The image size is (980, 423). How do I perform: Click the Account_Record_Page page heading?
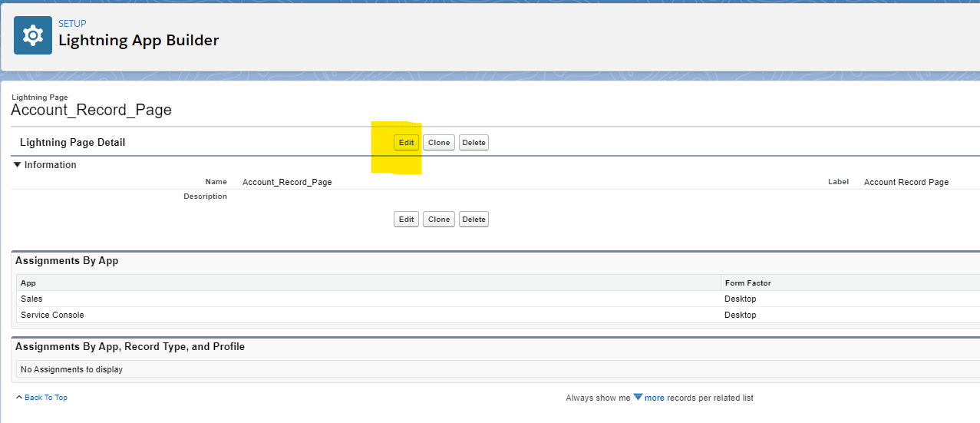[91, 110]
